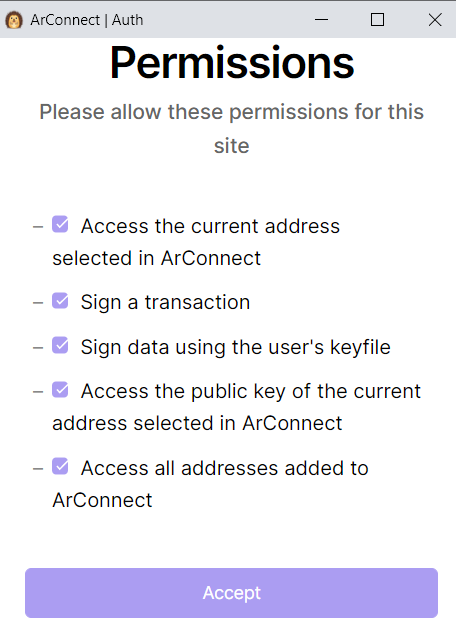Uncheck the 'Access the current address' checkbox
Image resolution: width=456 pixels, height=630 pixels.
pyautogui.click(x=60, y=224)
